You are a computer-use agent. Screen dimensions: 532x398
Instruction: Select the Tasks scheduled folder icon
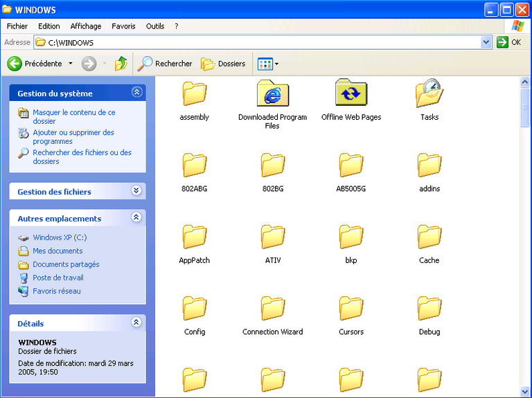click(429, 93)
